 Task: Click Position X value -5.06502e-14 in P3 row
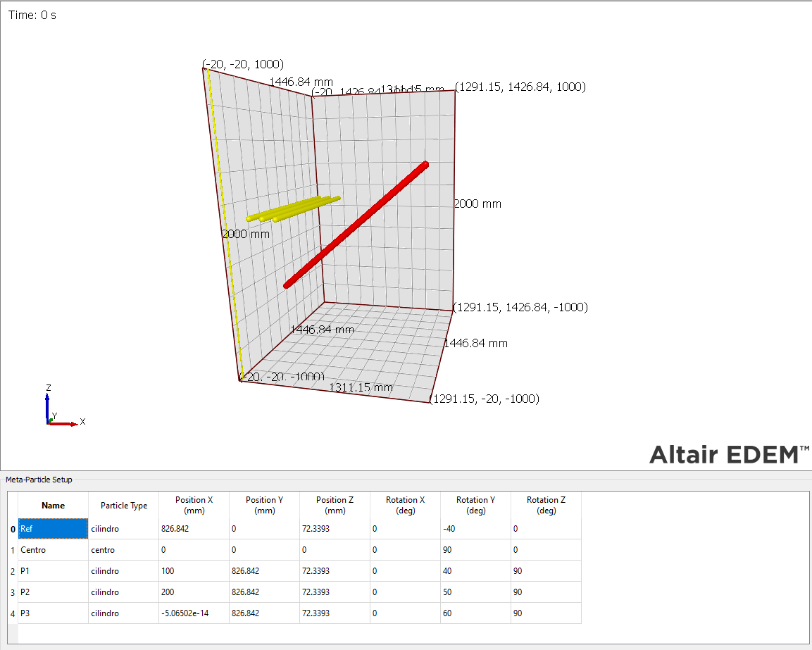[x=194, y=613]
